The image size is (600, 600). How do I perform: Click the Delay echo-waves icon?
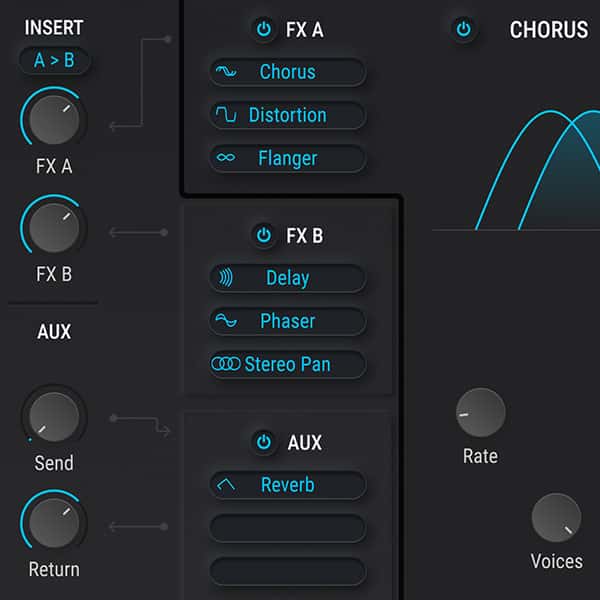pos(226,277)
